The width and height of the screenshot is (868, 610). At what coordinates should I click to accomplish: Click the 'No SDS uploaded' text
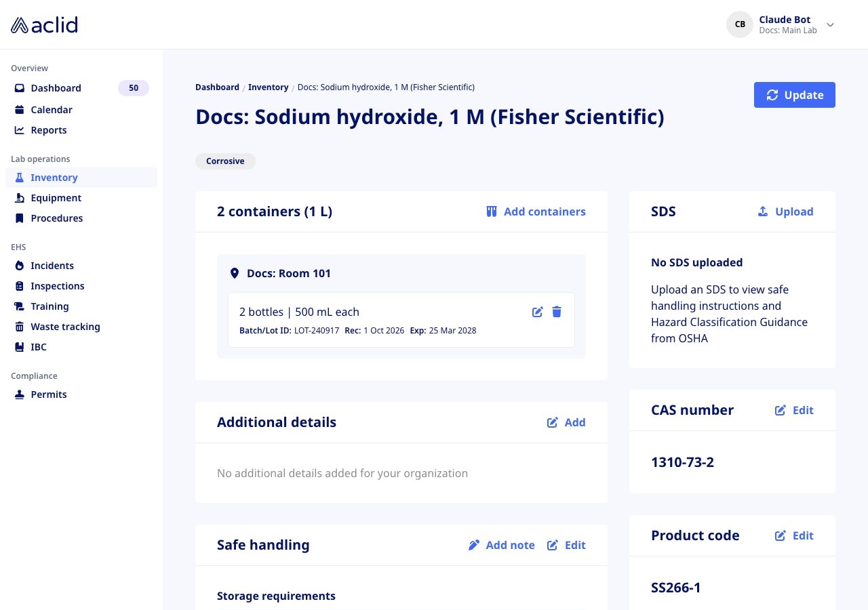pos(696,262)
